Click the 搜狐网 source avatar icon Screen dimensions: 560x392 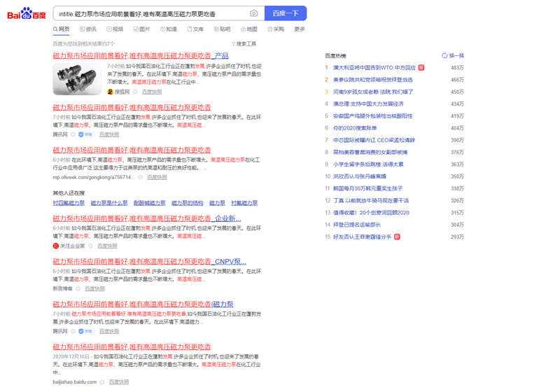(x=110, y=92)
